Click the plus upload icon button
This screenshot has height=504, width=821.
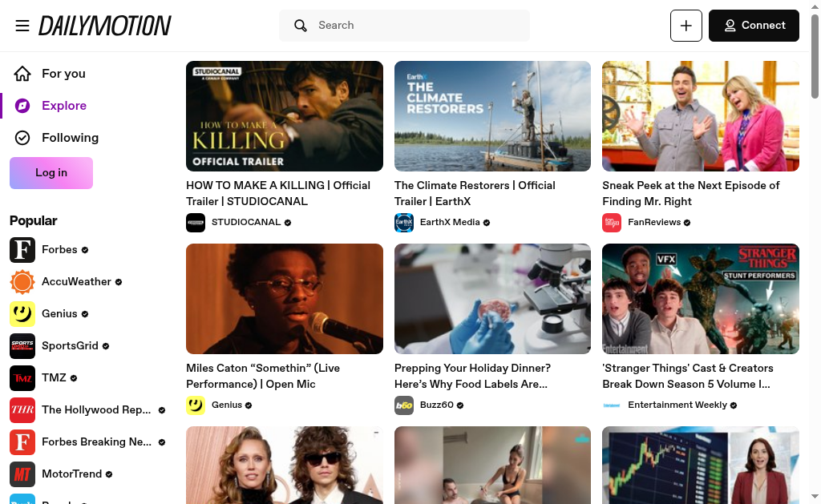pos(686,26)
